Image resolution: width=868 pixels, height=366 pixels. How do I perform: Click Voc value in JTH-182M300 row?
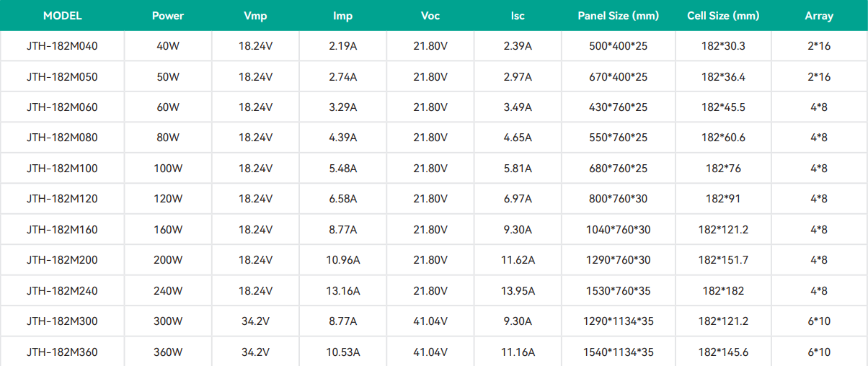[430, 321]
